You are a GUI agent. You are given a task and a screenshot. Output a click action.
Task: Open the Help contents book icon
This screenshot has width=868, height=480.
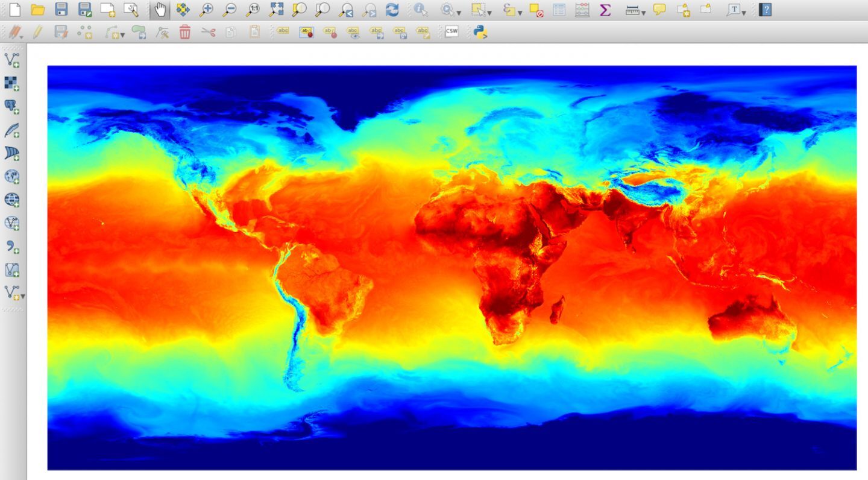point(765,10)
